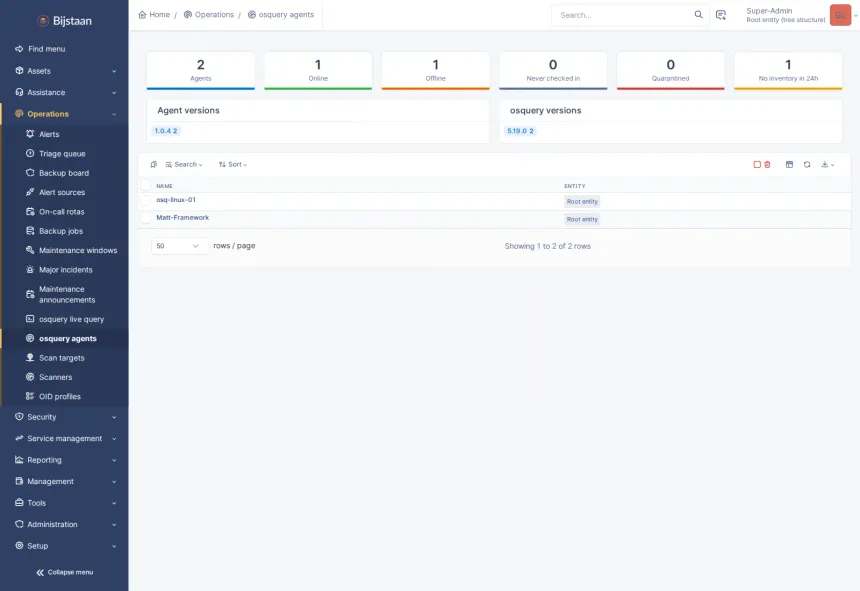This screenshot has width=860, height=591.
Task: Open the Alerts menu entry
Action: coord(49,134)
